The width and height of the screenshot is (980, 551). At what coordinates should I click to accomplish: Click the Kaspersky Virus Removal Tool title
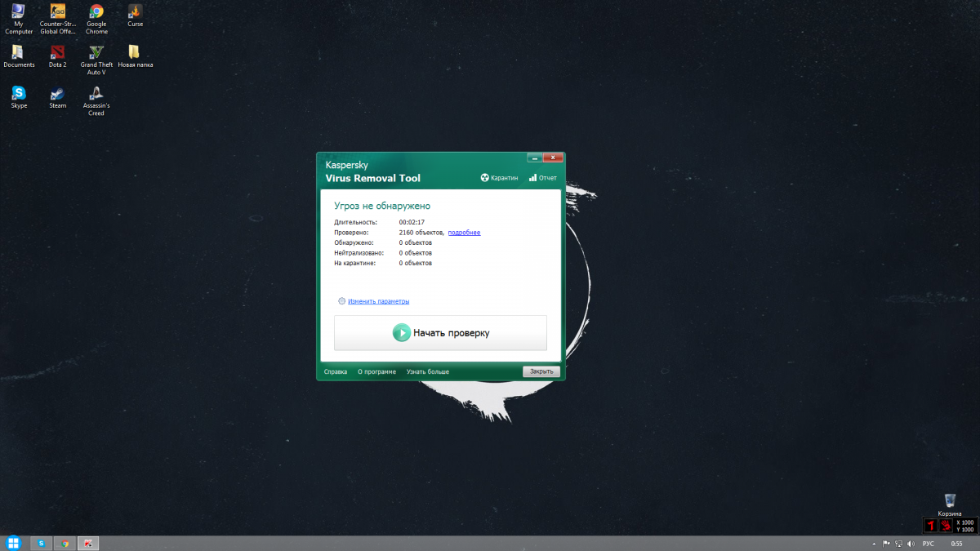coord(372,171)
